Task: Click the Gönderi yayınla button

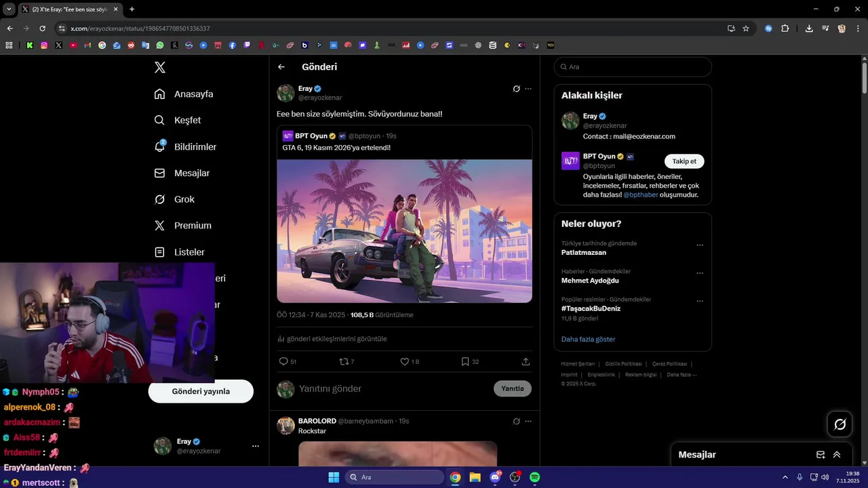Action: [201, 391]
